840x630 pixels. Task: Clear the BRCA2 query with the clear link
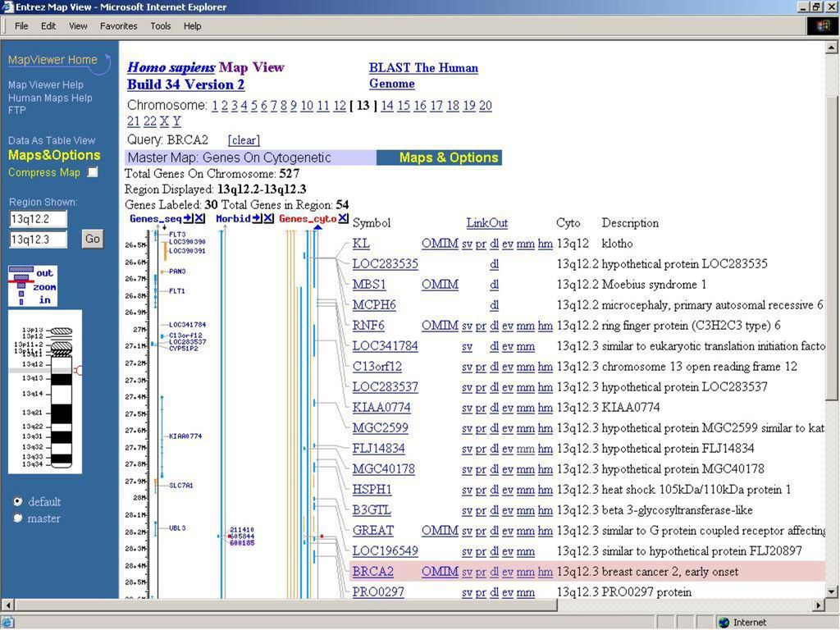pos(244,140)
